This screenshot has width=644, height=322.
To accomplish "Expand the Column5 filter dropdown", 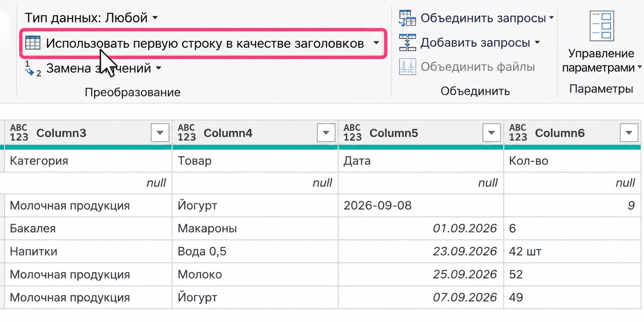I will click(x=492, y=133).
